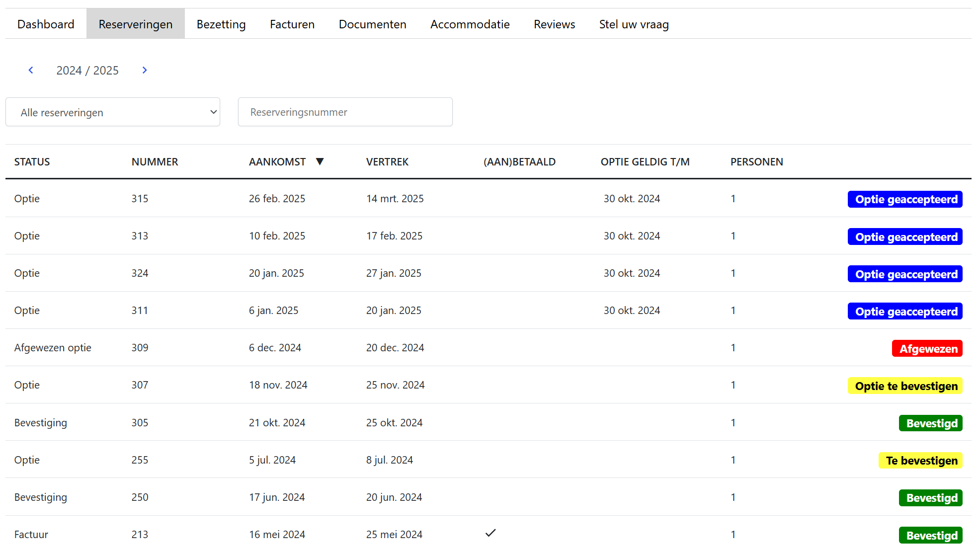
Task: Focus the Reserveringsnummer search field
Action: pos(345,112)
